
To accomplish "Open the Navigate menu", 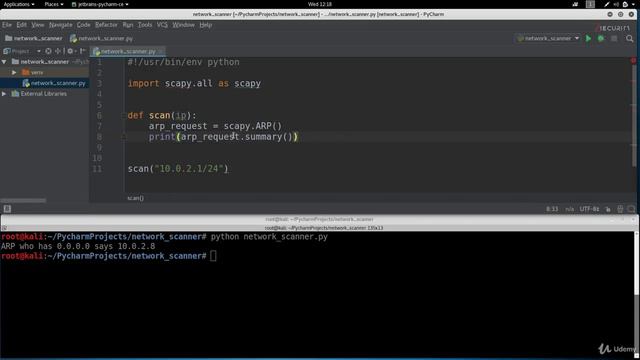I will click(60, 25).
